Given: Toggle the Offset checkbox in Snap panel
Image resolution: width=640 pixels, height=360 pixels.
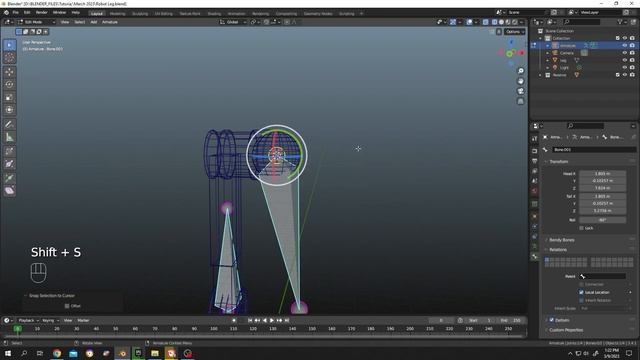Looking at the screenshot, I should [67, 306].
